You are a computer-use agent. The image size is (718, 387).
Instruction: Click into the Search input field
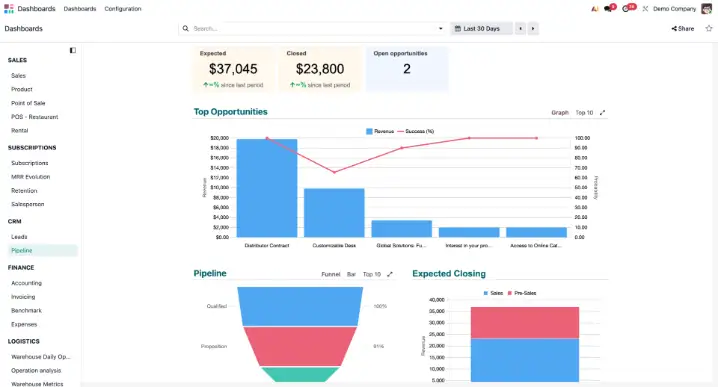(x=314, y=28)
